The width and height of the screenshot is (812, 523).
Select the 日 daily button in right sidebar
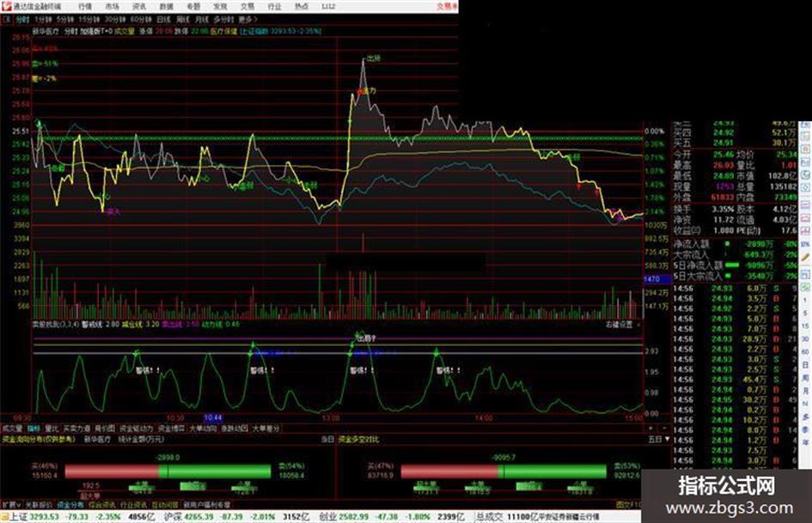(805, 365)
